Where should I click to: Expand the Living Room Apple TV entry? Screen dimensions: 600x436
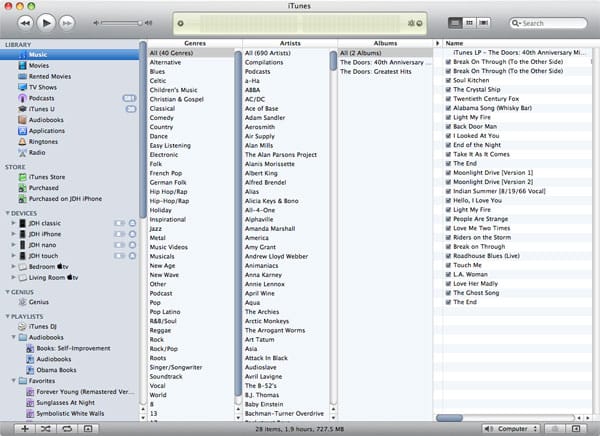click(x=13, y=277)
